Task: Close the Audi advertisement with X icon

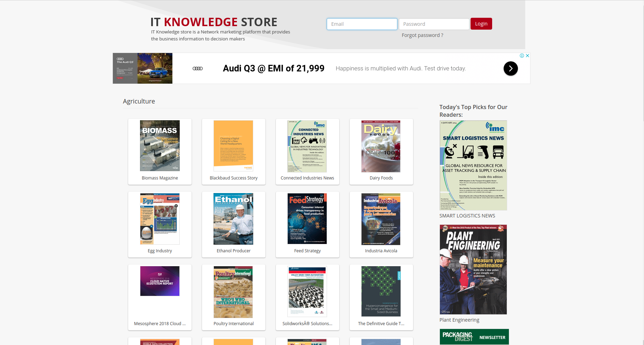Action: pyautogui.click(x=527, y=55)
